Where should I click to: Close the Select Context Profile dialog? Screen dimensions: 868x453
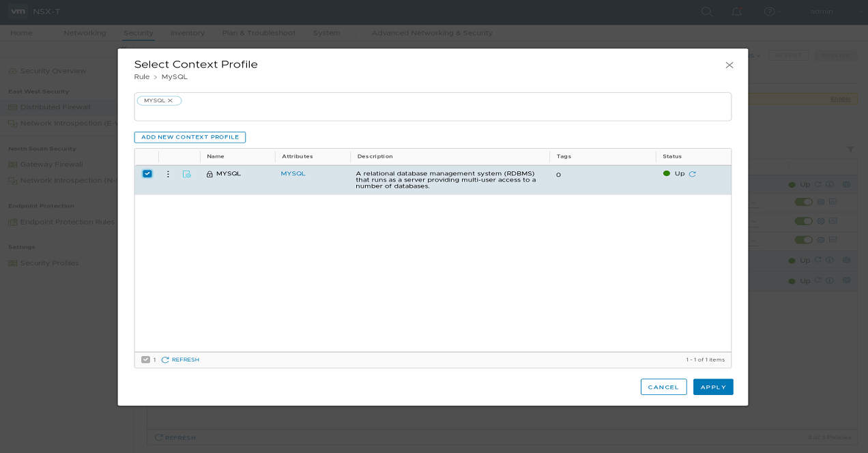pyautogui.click(x=729, y=65)
